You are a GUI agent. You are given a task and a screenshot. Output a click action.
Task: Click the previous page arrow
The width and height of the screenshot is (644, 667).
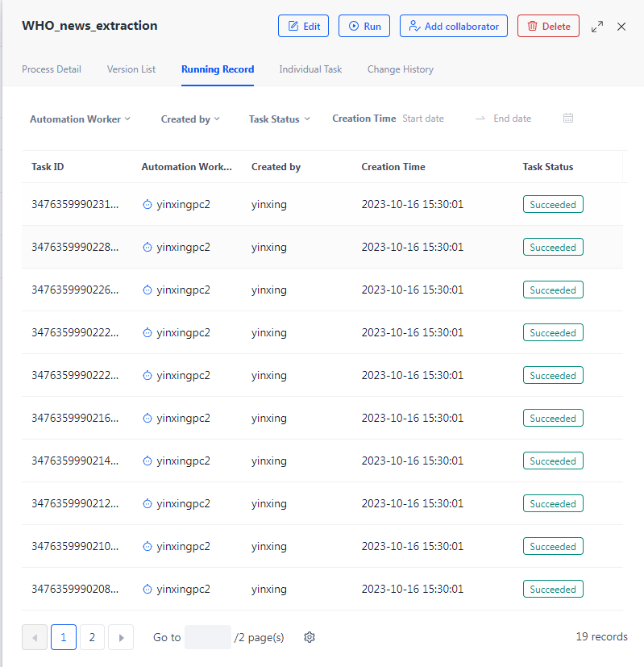35,637
